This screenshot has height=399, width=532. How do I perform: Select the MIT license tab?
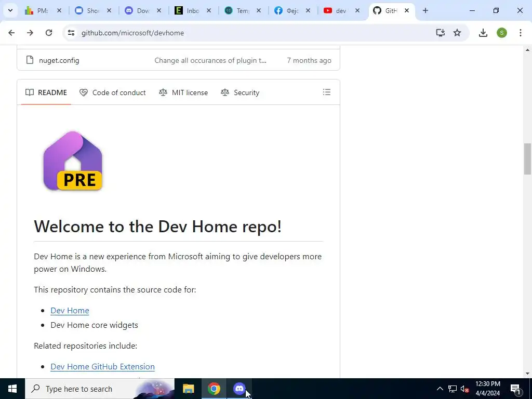pos(183,92)
